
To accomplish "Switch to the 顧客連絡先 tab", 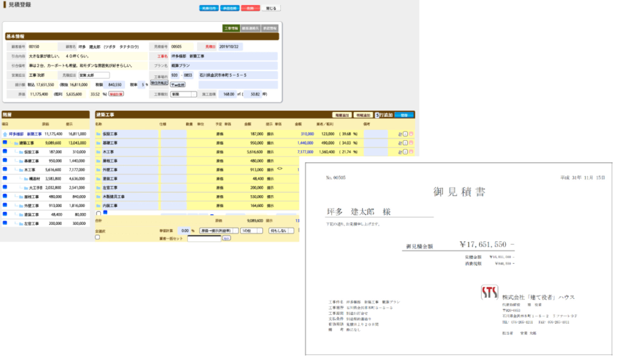I will [x=251, y=28].
